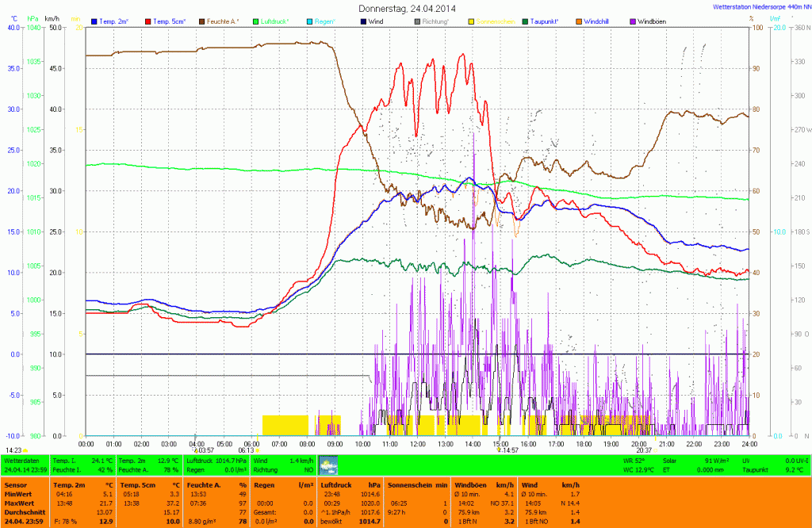The height and width of the screenshot is (528, 812).
Task: Click the brown Feuchte A. legend square
Action: [203, 21]
